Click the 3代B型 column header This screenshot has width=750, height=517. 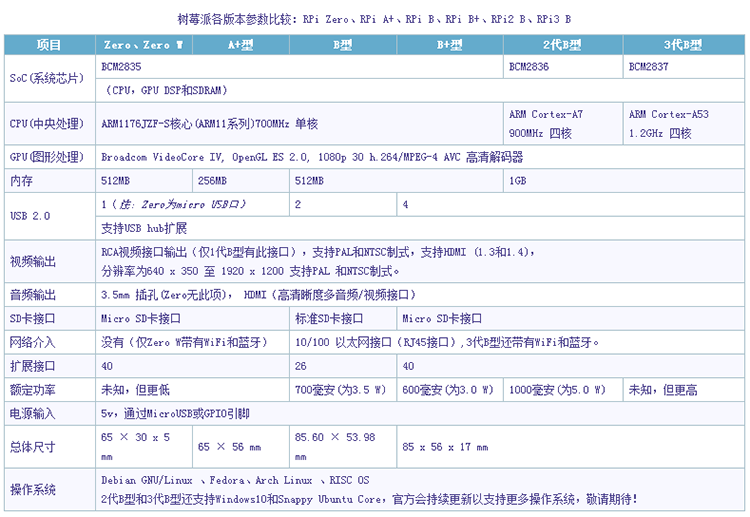684,45
